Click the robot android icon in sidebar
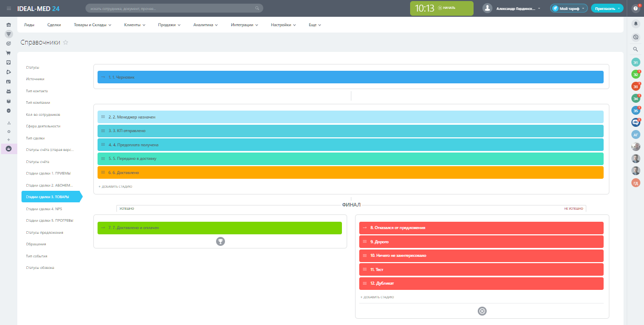Screen dimensions: 644x325 point(8,91)
